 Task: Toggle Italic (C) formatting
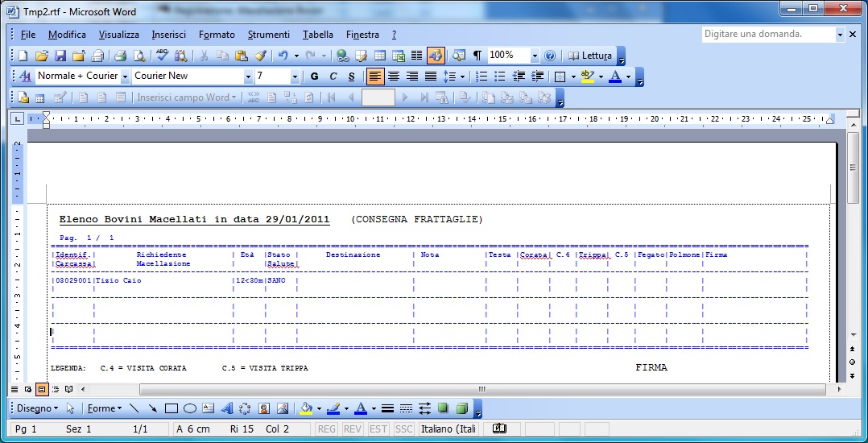coord(333,76)
